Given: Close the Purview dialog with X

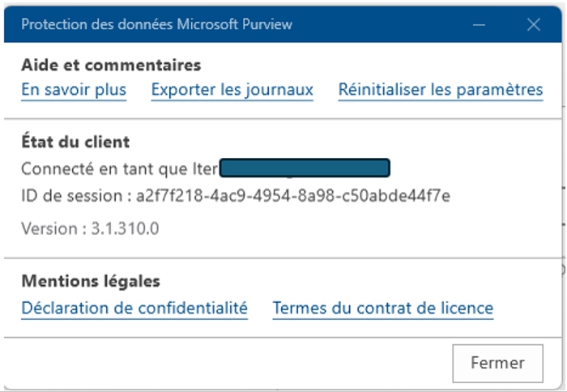Looking at the screenshot, I should click(x=533, y=24).
